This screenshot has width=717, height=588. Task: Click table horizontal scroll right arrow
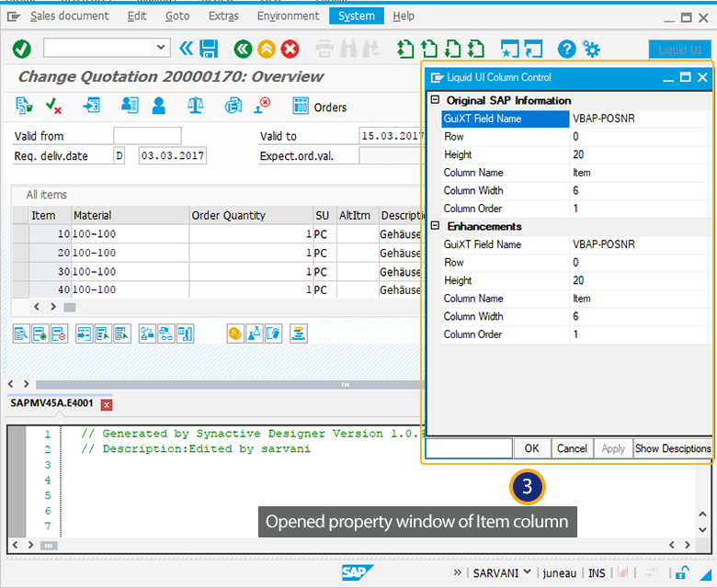tap(53, 307)
